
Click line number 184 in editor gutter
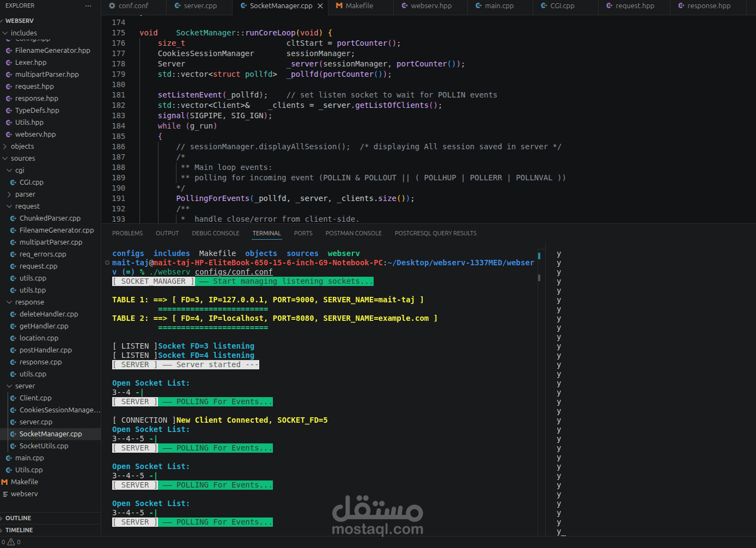118,126
